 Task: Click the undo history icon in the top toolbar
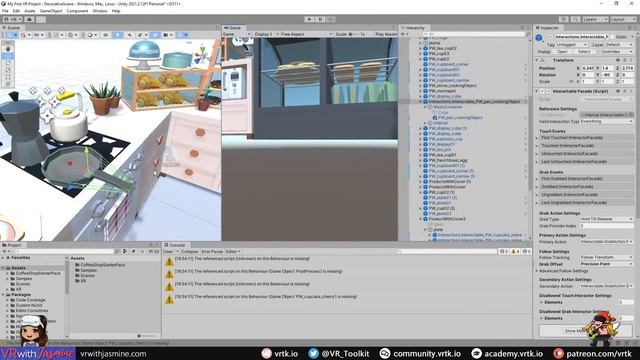coord(564,19)
